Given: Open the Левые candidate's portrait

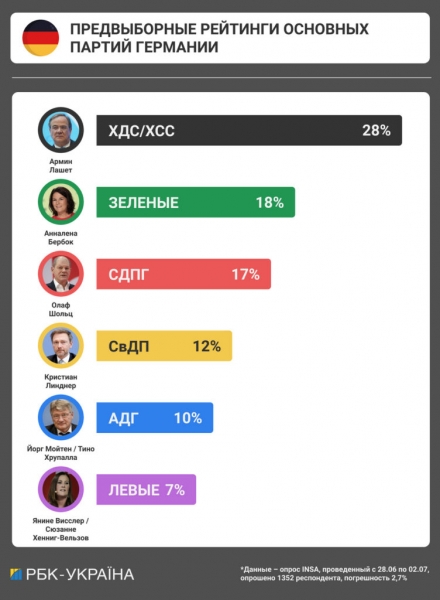Looking at the screenshot, I should point(61,489).
